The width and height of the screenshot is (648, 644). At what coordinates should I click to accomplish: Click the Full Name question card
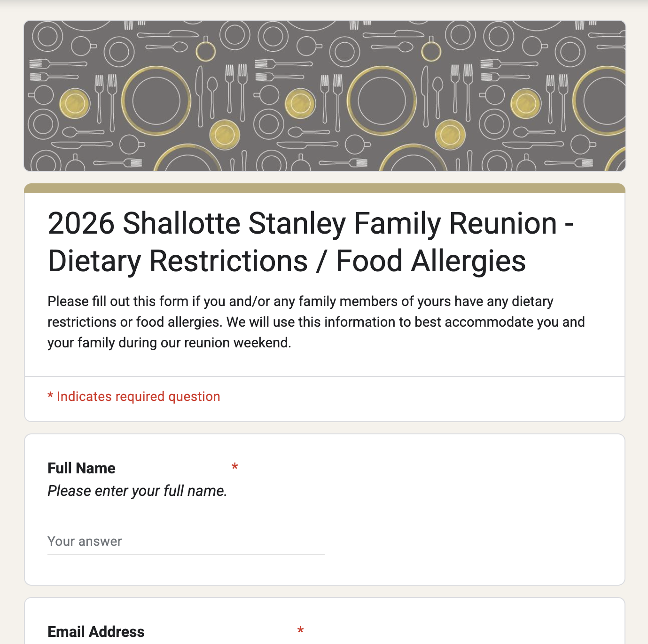tap(325, 510)
